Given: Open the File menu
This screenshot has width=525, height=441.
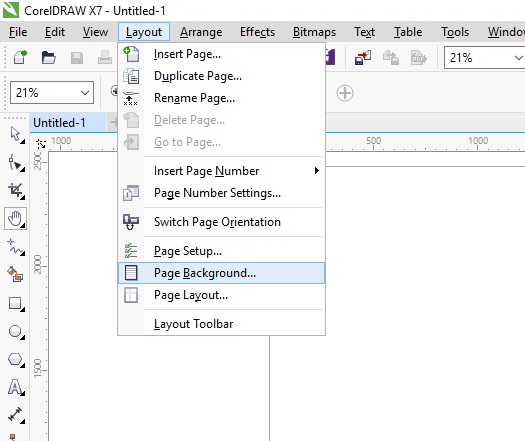Looking at the screenshot, I should pyautogui.click(x=18, y=32).
